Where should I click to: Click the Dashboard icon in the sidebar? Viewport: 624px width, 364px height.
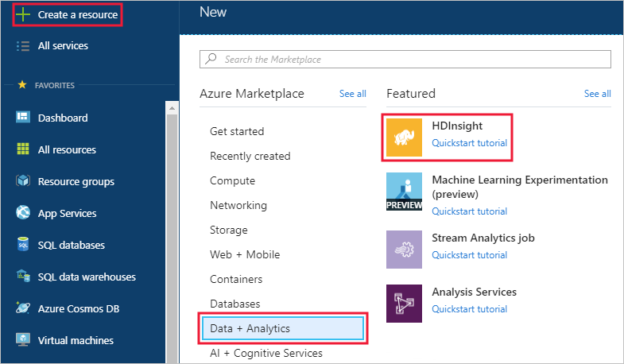pos(23,118)
